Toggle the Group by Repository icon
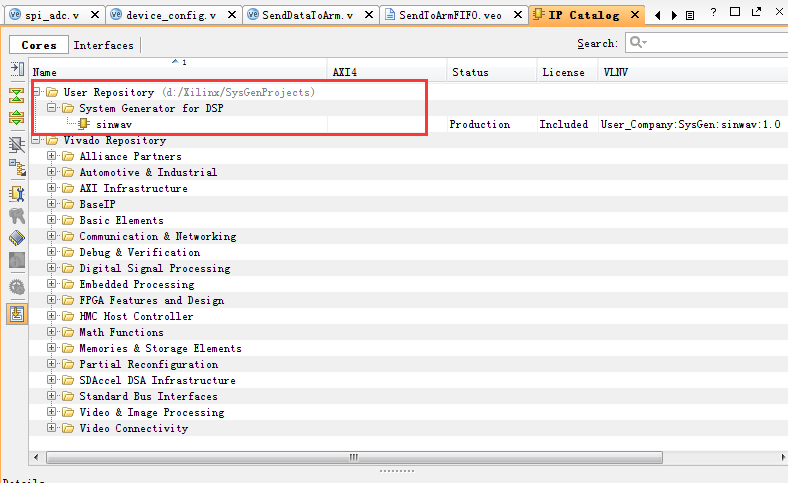Viewport: 788px width, 483px height. [17, 167]
